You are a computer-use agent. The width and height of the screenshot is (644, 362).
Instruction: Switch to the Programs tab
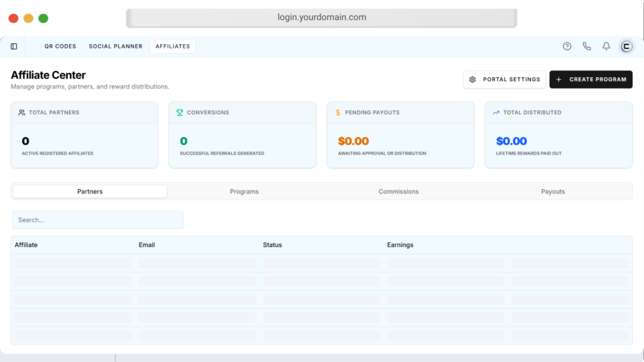click(244, 192)
